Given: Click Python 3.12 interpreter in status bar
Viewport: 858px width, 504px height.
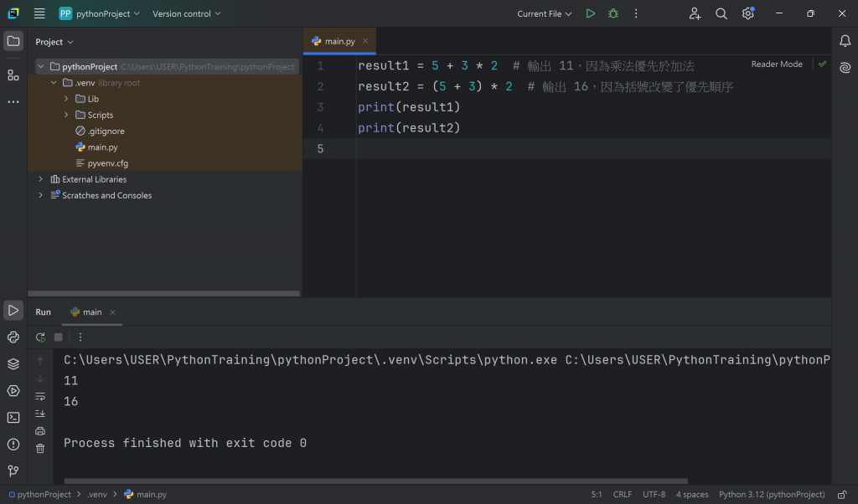Looking at the screenshot, I should click(772, 495).
